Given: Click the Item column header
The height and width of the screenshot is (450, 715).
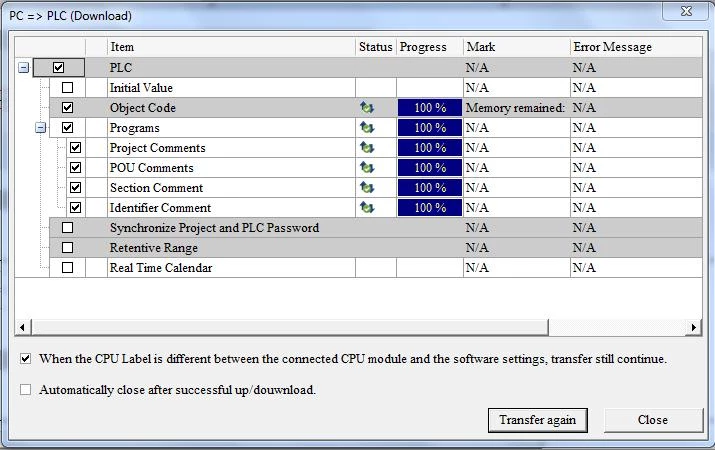Looking at the screenshot, I should coord(230,47).
